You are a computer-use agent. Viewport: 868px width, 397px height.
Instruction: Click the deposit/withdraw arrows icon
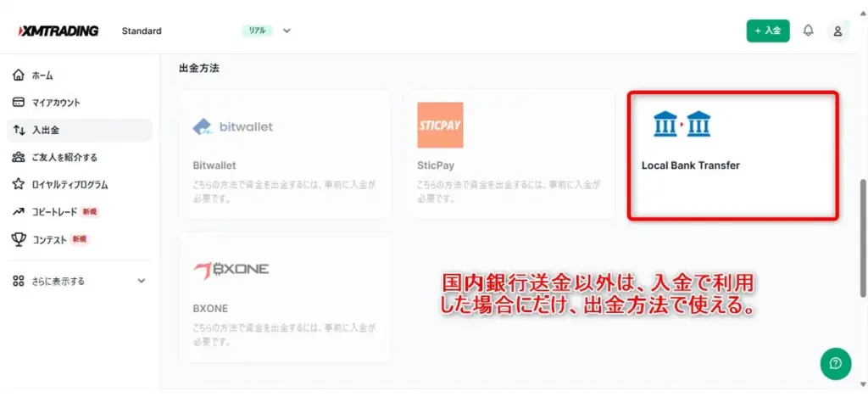pos(19,130)
